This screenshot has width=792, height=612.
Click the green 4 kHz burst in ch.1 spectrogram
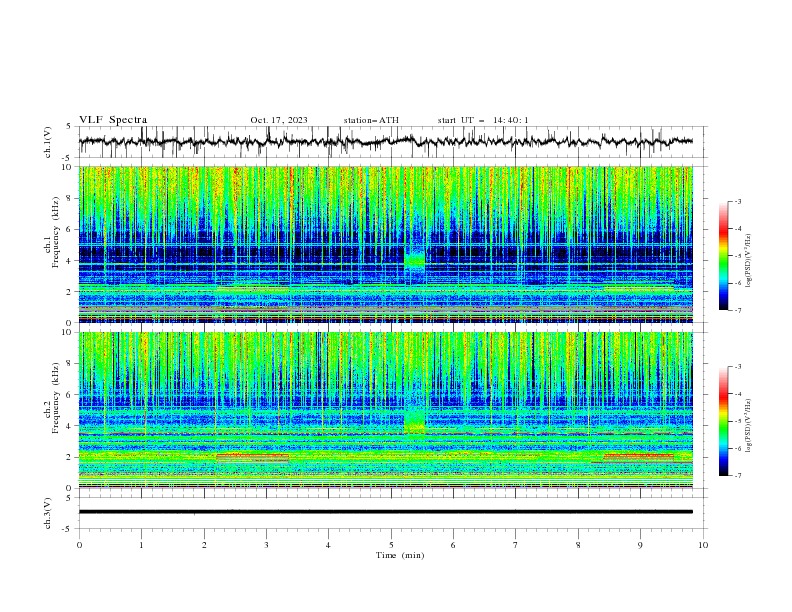click(415, 261)
